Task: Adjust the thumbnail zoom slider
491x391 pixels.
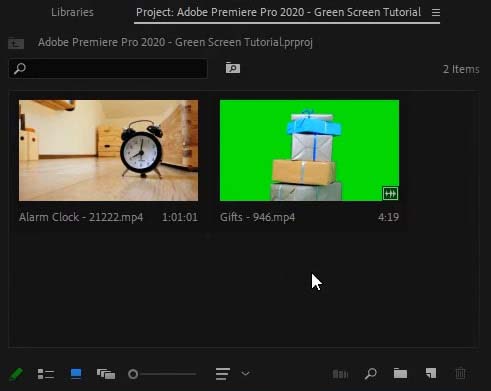Action: (x=162, y=374)
